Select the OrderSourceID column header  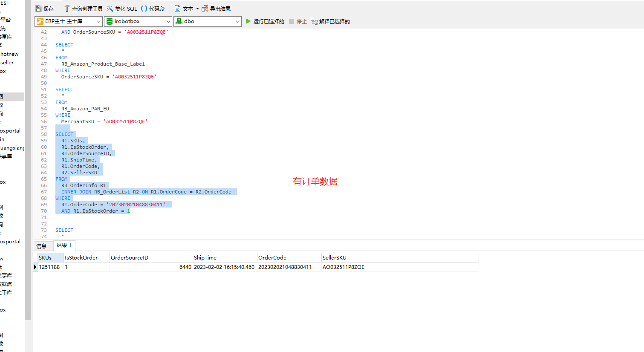151,258
